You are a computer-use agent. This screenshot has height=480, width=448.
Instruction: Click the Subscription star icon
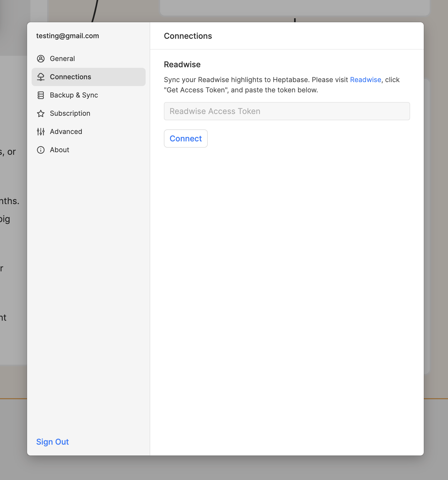[41, 113]
